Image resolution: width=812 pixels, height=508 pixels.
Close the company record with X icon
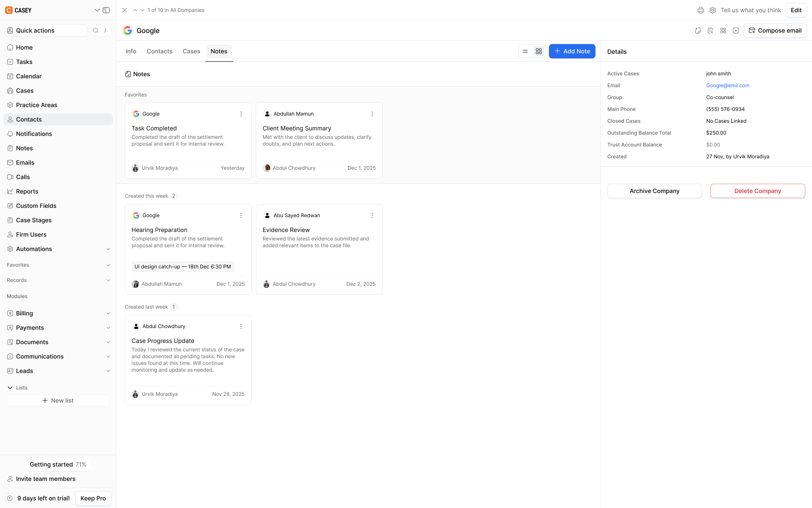(125, 10)
